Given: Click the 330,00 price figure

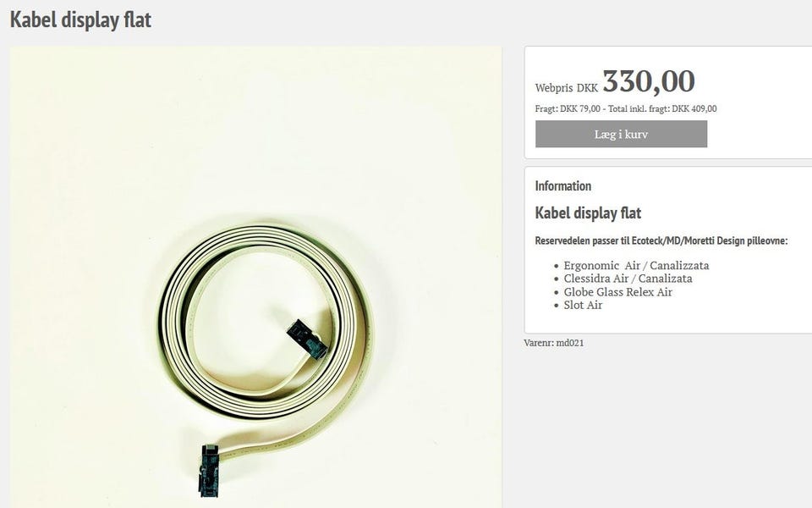Looking at the screenshot, I should point(649,81).
